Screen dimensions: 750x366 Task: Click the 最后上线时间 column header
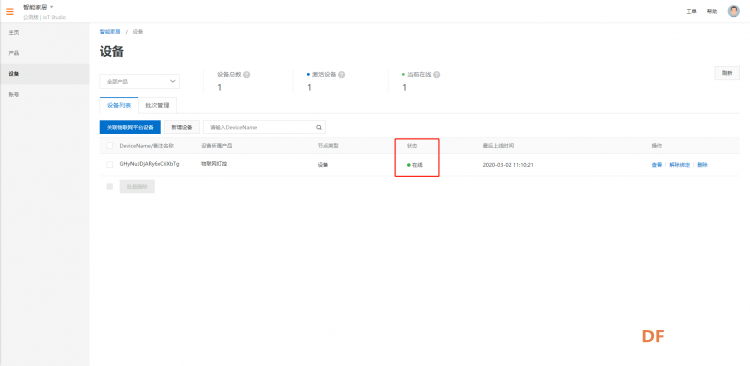point(498,145)
